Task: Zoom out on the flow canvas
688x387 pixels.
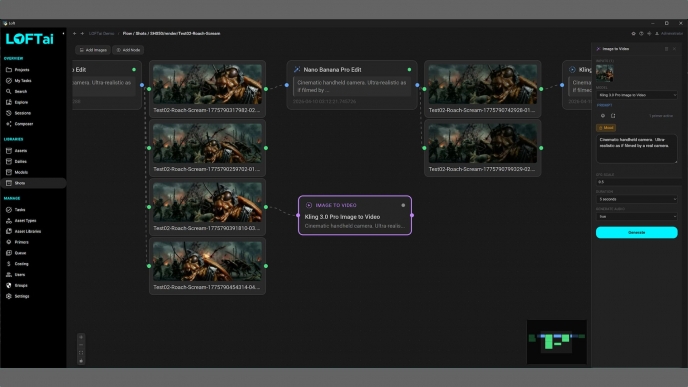Action: tap(81, 345)
